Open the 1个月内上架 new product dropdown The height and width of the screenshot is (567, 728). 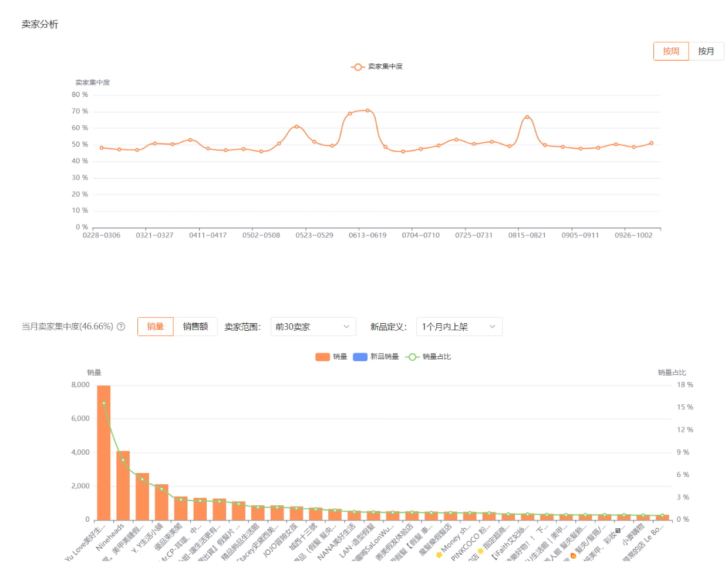459,327
